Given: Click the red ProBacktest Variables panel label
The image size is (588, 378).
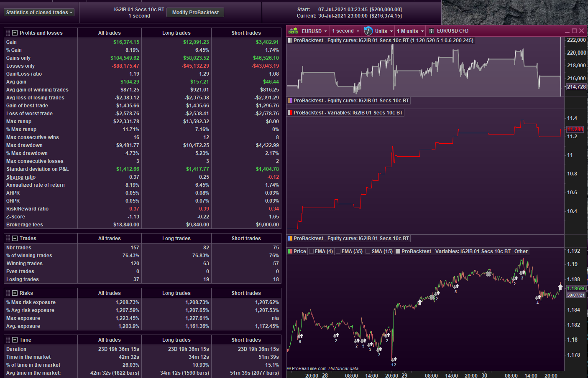Looking at the screenshot, I should [348, 113].
